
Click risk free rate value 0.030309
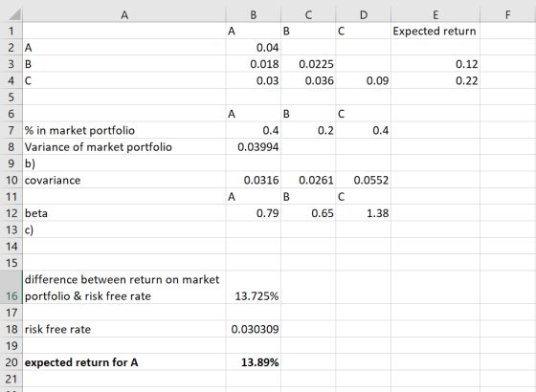(254, 329)
